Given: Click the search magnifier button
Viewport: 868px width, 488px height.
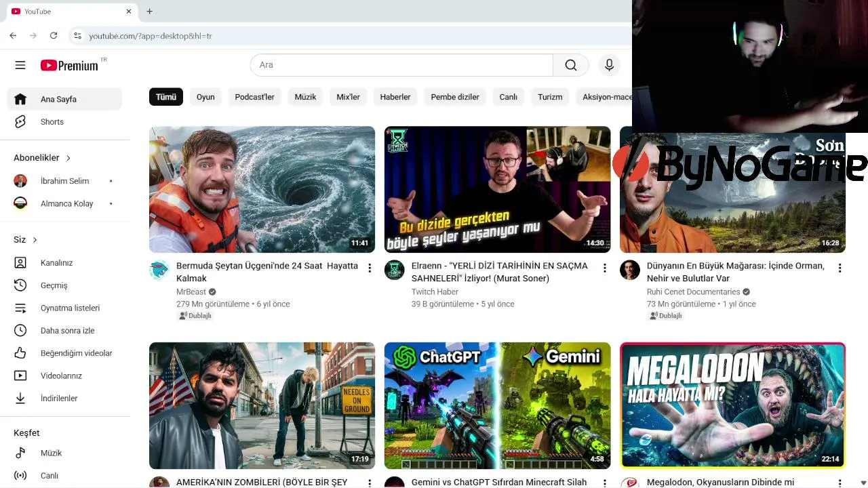Looking at the screenshot, I should 571,65.
